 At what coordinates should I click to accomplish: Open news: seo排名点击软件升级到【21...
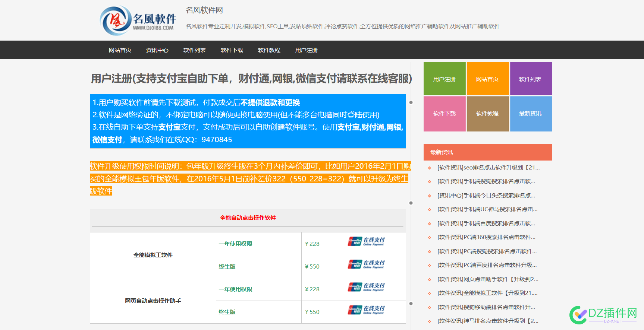pyautogui.click(x=489, y=168)
